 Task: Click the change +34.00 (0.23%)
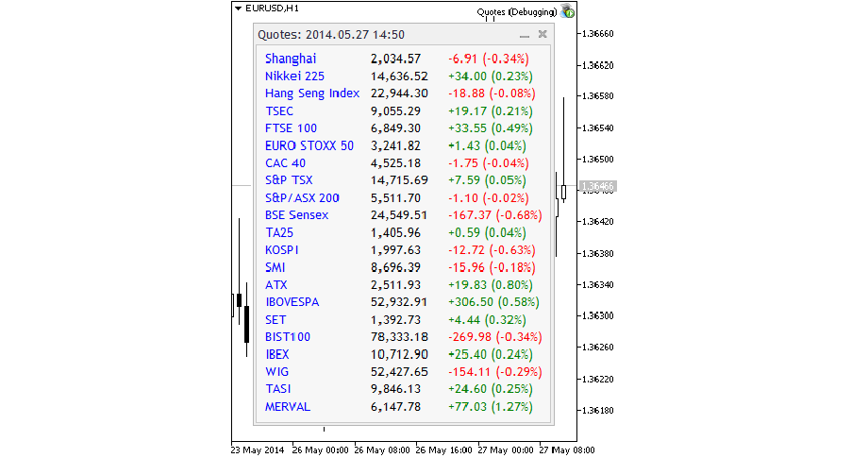pyautogui.click(x=491, y=76)
